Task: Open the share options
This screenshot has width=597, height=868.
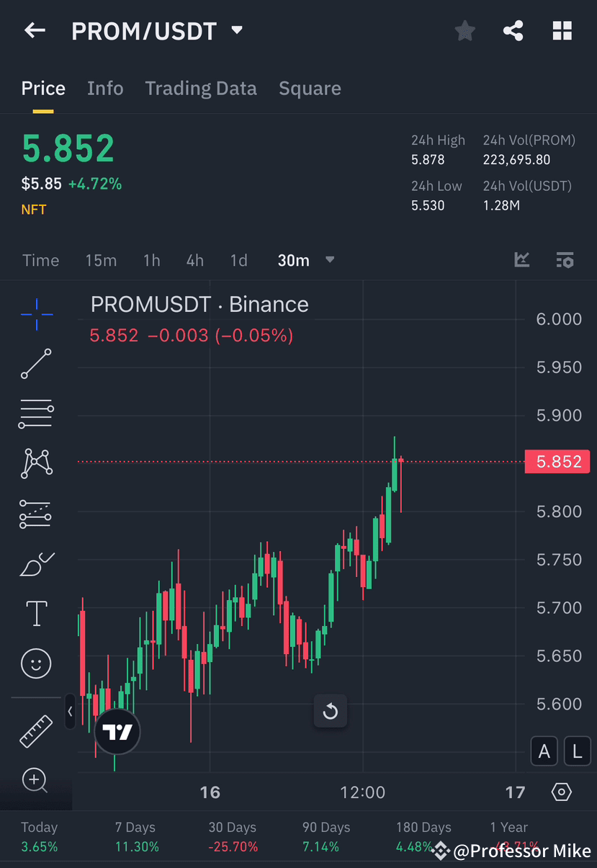Action: pos(513,30)
